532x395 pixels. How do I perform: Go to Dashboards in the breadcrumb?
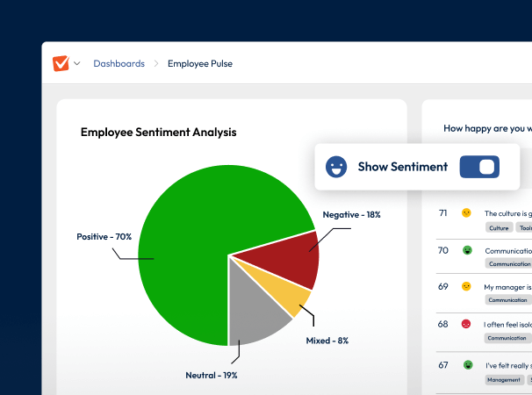pyautogui.click(x=119, y=63)
